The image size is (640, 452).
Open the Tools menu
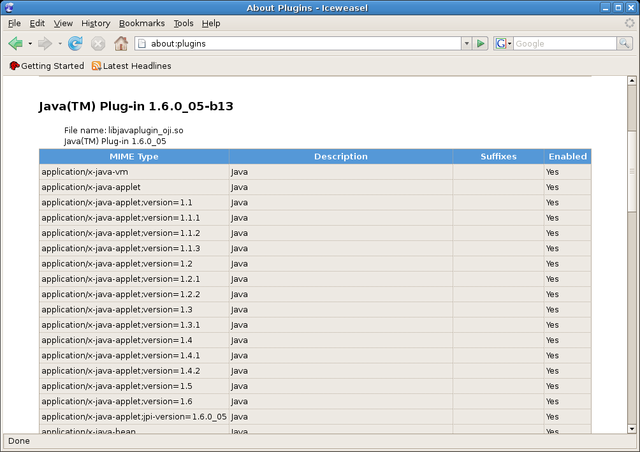point(183,23)
